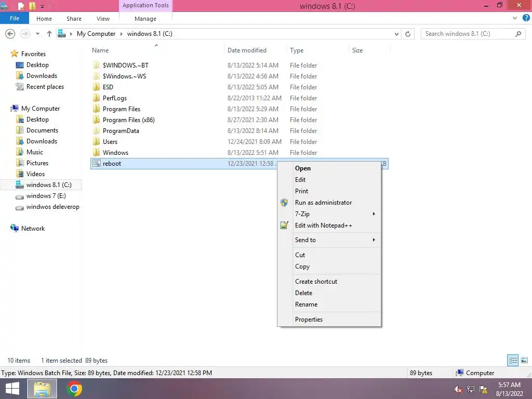Viewport: 532px width, 399px height.
Task: Click My Computer breadcrumb in address bar
Action: (96, 34)
